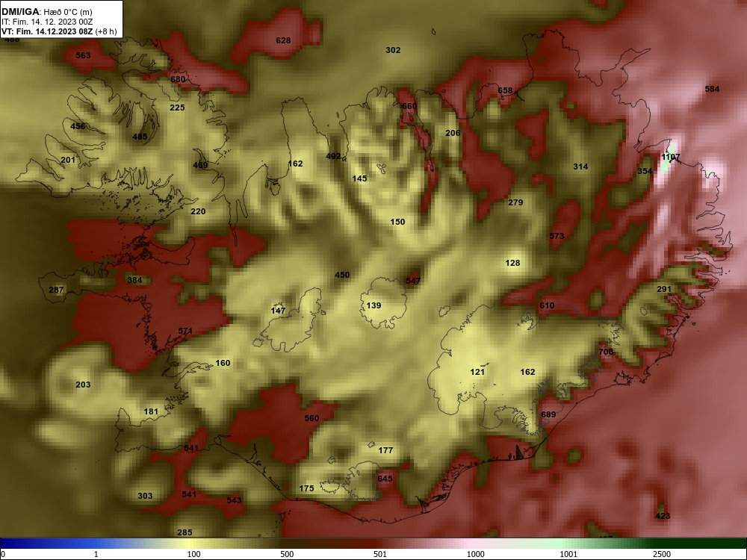Click the value 610 on the map
The width and height of the screenshot is (747, 560).
click(x=547, y=305)
